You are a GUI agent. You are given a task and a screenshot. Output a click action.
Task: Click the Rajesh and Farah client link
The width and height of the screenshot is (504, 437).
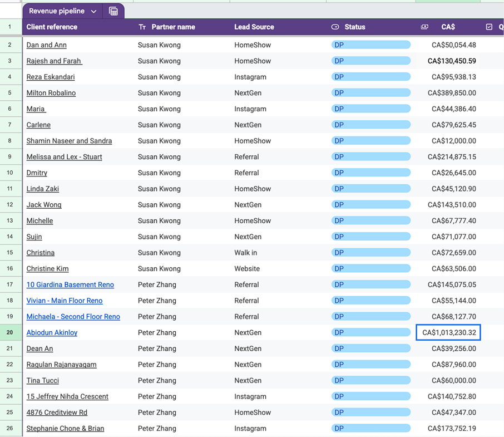pyautogui.click(x=54, y=61)
